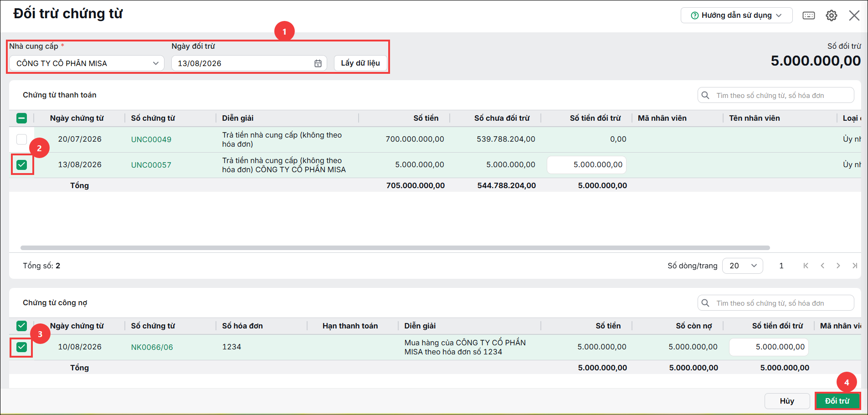Click the 544.788.204,00 total unreconciled amount
The height and width of the screenshot is (415, 868).
(x=507, y=185)
